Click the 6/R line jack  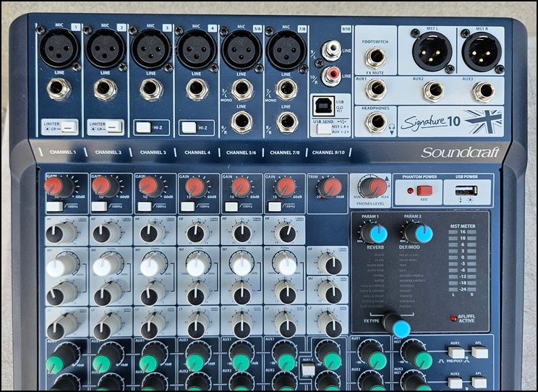pyautogui.click(x=242, y=122)
